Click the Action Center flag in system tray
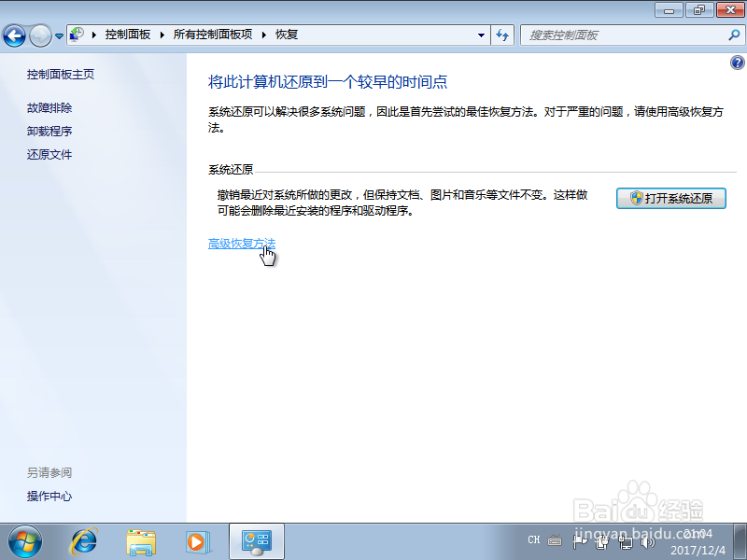Viewport: 747px width, 560px height. pos(578,541)
